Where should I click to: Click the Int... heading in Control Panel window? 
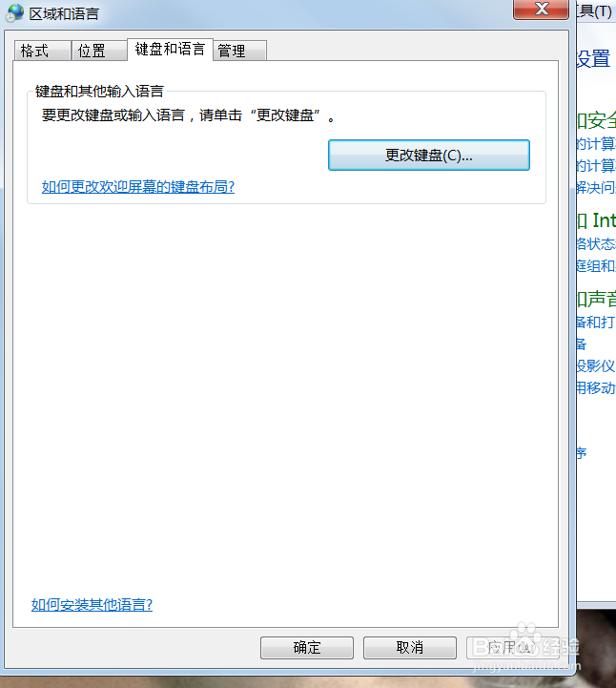click(x=596, y=220)
